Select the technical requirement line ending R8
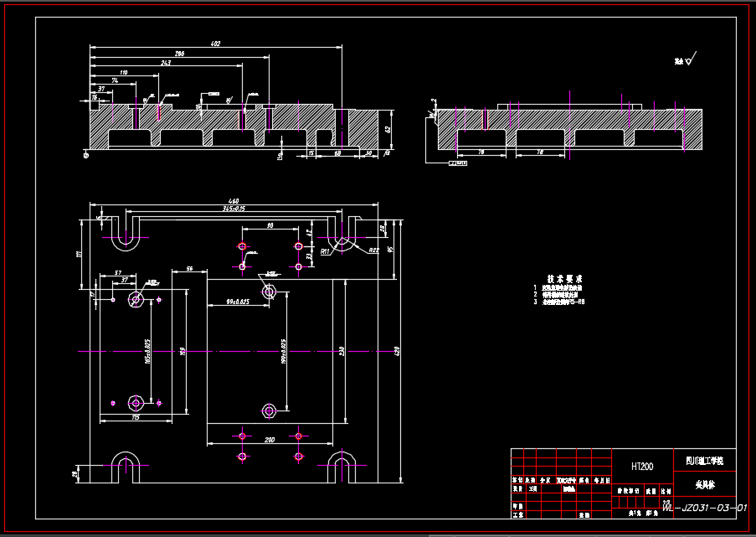The width and height of the screenshot is (756, 537). [x=558, y=302]
